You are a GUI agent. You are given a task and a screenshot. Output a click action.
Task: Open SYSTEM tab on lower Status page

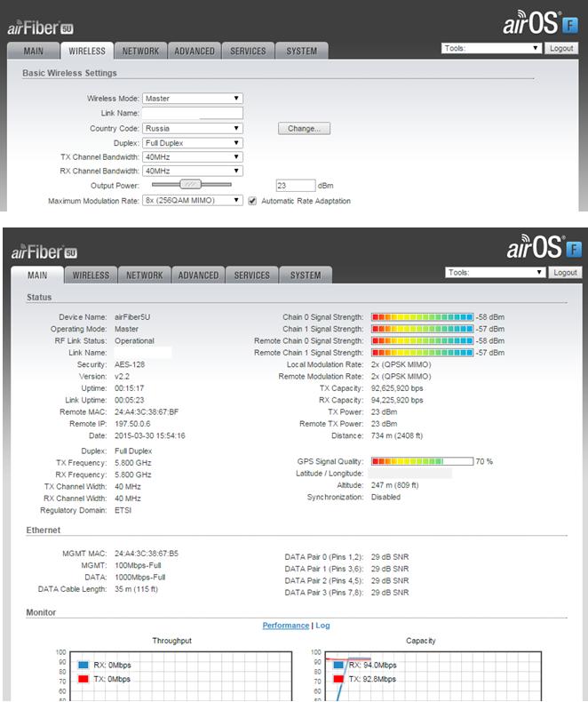pyautogui.click(x=306, y=275)
